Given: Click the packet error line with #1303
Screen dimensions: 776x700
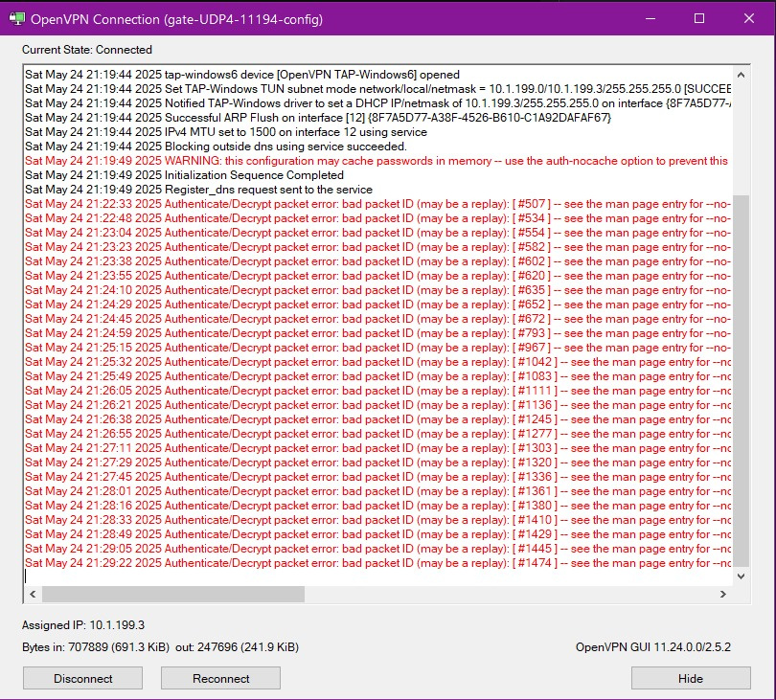Looking at the screenshot, I should click(x=377, y=448).
